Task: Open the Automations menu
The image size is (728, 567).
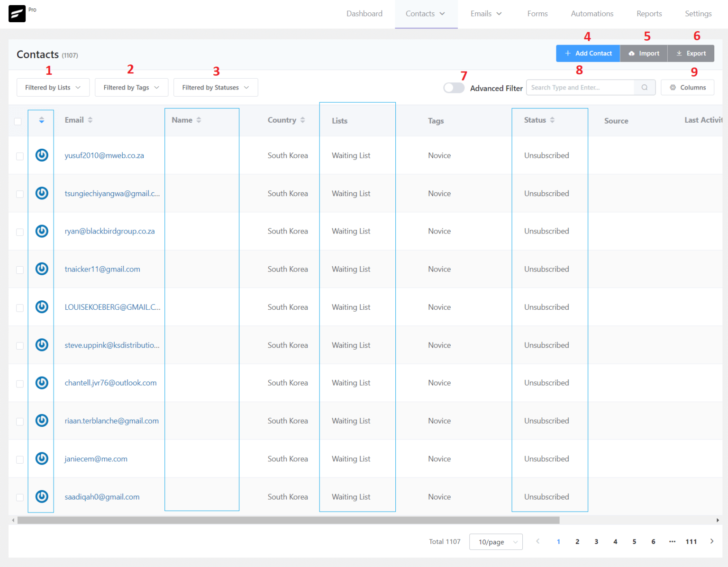Action: click(592, 13)
